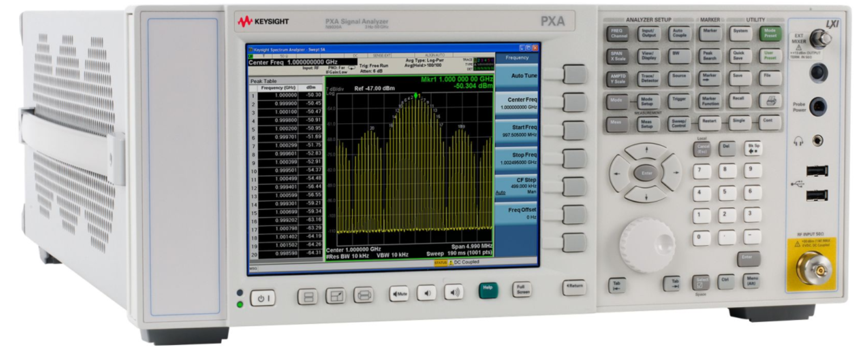Click the Sweep/Control key
Viewport: 868px width, 352px height.
point(679,123)
